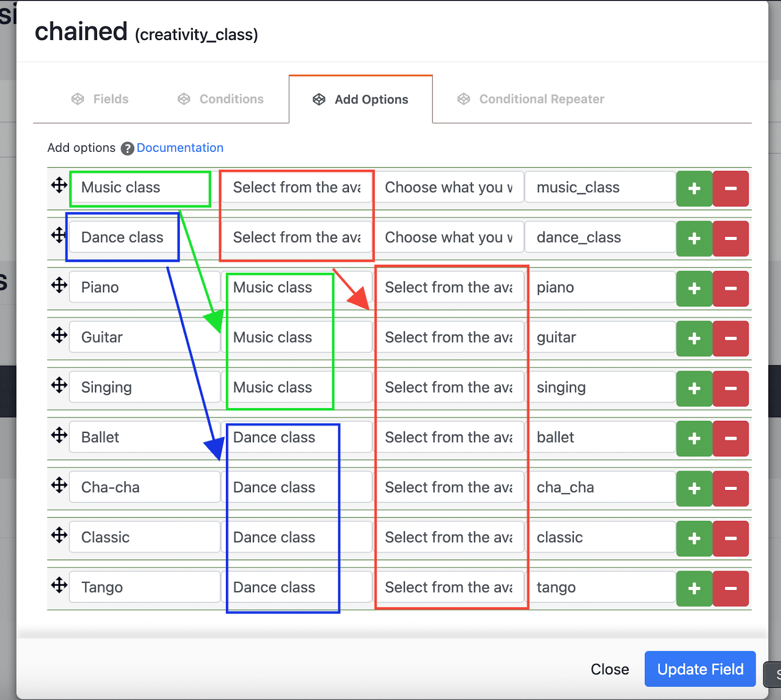Edit the Guitar option name field

click(x=144, y=337)
